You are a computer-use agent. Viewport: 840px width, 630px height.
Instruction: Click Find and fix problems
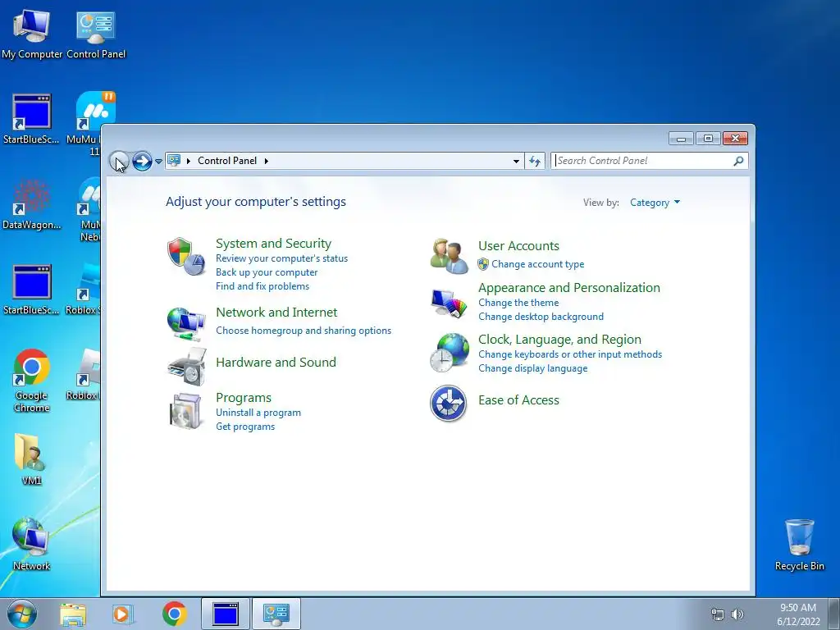click(x=262, y=286)
